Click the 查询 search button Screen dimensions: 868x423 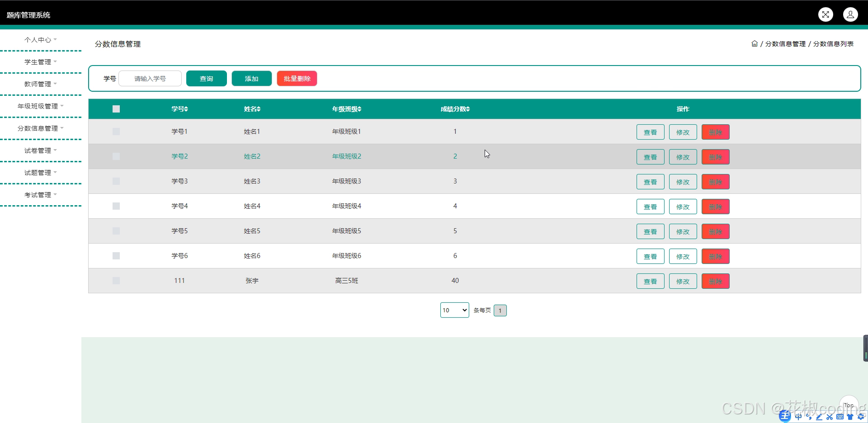207,79
